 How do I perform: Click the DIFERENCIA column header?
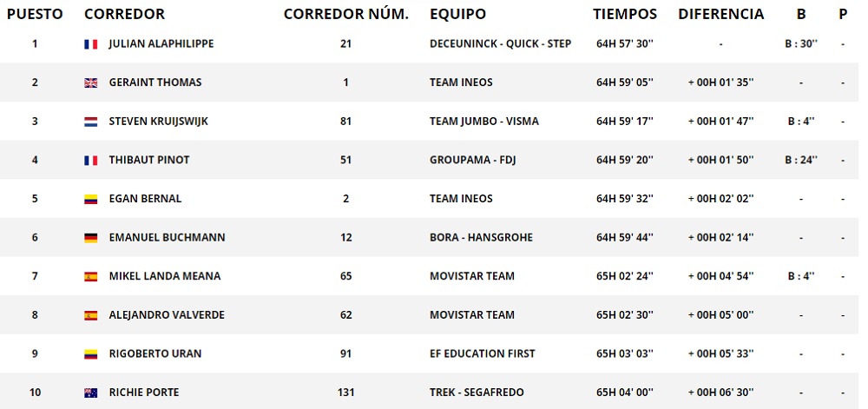(x=720, y=14)
